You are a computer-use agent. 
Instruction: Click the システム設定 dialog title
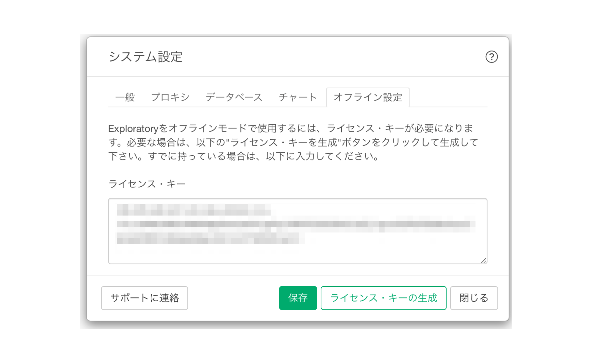coord(145,57)
